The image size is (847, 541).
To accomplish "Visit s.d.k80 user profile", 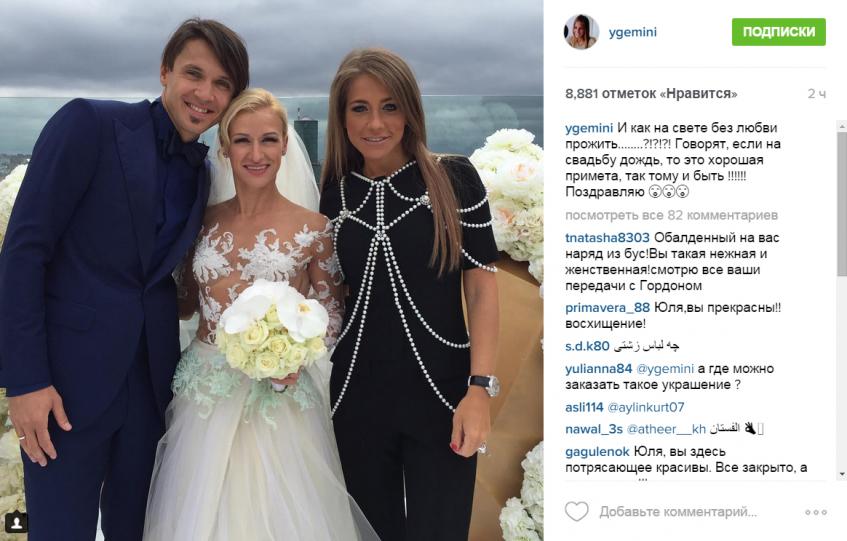I will pos(587,346).
